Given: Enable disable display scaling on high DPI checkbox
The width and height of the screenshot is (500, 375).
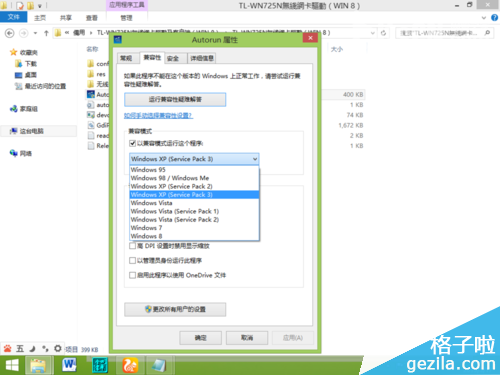Looking at the screenshot, I should tap(132, 246).
